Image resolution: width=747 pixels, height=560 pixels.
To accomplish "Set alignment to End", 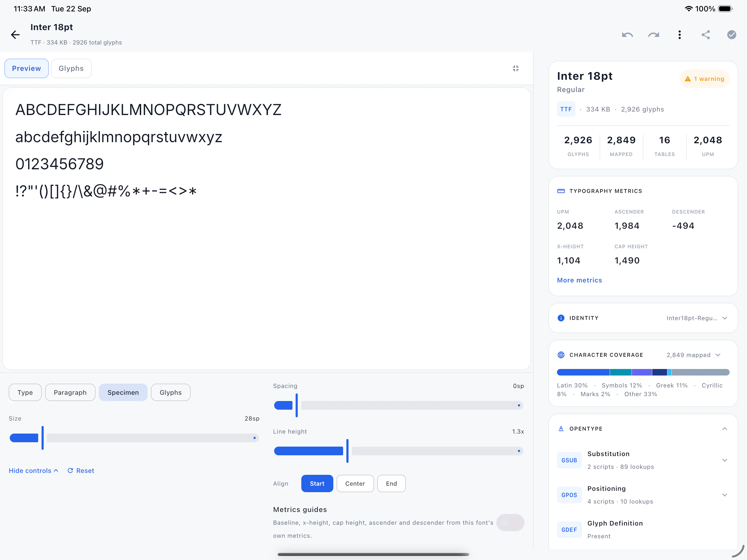I will coord(391,483).
